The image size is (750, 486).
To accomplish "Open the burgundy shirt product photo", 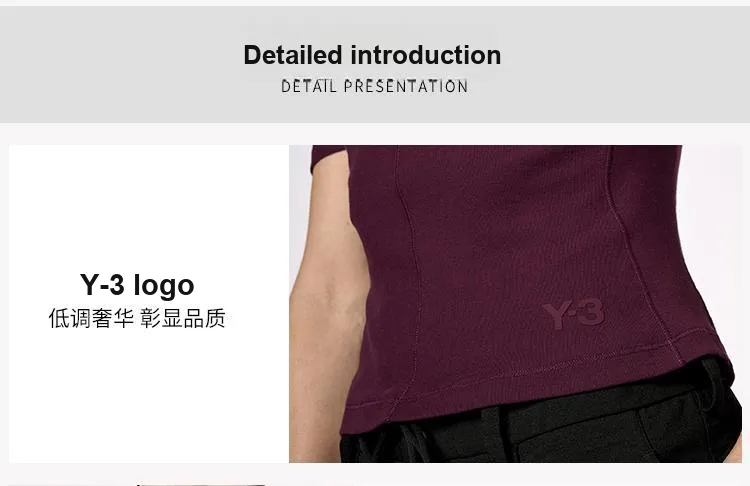I will point(515,304).
